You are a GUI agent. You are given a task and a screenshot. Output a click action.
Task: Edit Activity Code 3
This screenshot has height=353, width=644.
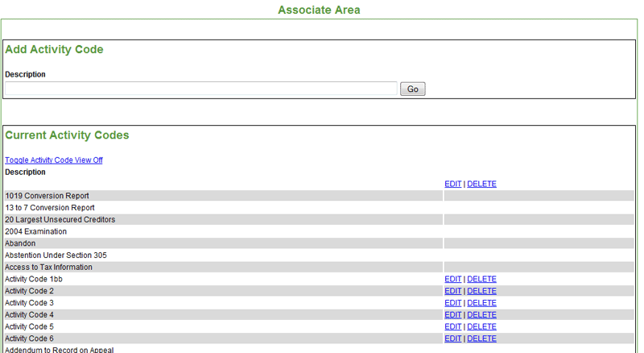453,303
